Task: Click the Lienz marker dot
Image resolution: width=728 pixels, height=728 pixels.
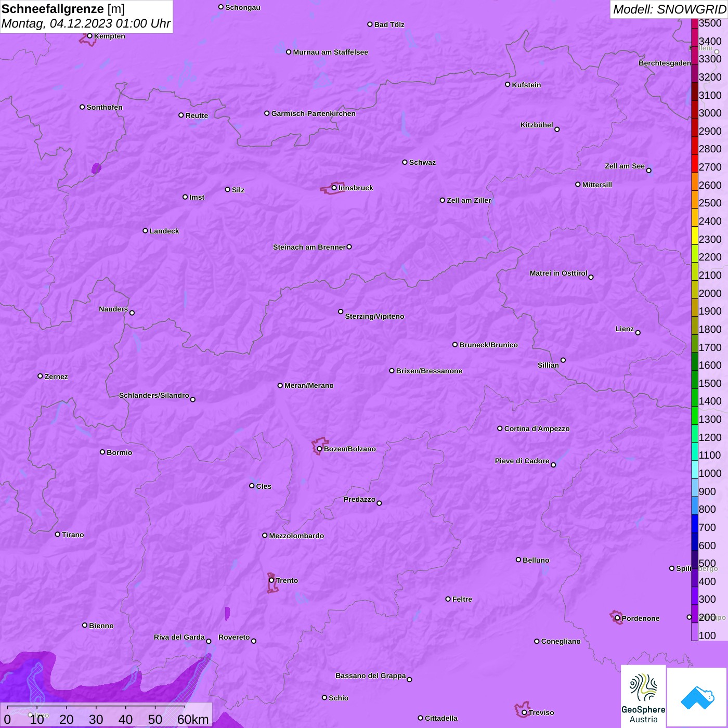Action: (x=638, y=333)
